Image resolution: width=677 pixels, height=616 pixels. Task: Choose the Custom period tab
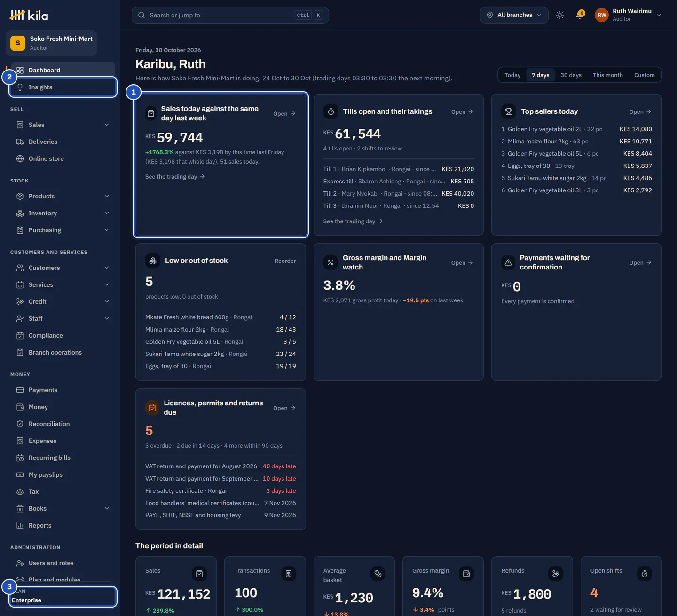tap(644, 75)
